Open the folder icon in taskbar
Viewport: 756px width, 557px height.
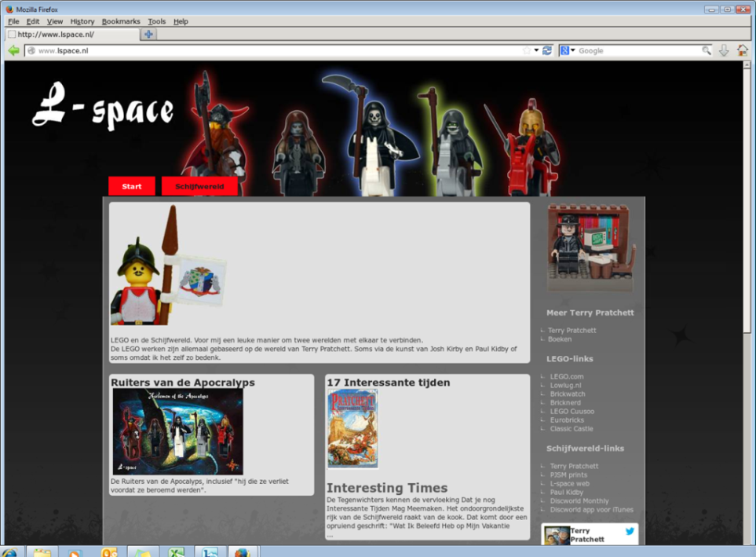42,552
